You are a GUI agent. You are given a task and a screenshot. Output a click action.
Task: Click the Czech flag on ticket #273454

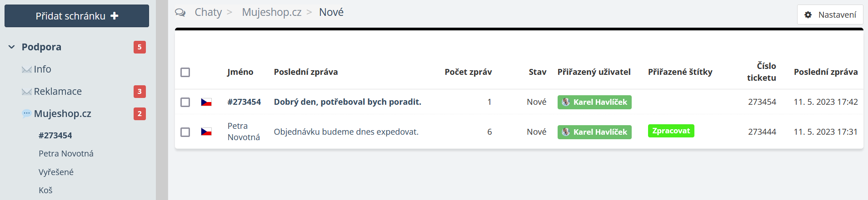pyautogui.click(x=206, y=102)
